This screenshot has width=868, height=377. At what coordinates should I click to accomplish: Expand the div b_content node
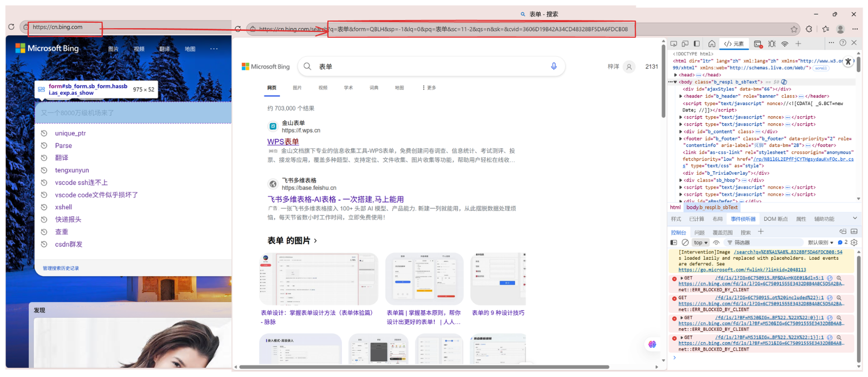[x=681, y=131]
